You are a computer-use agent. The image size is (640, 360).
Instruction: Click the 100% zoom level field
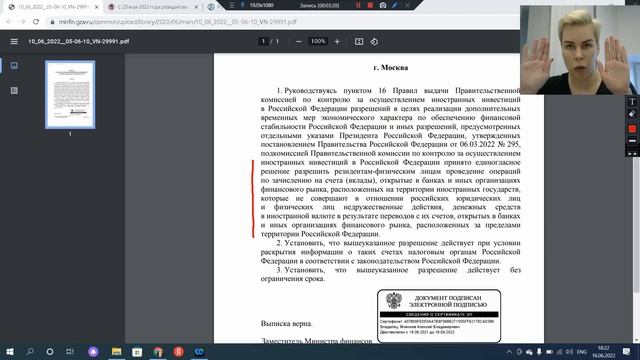point(318,41)
